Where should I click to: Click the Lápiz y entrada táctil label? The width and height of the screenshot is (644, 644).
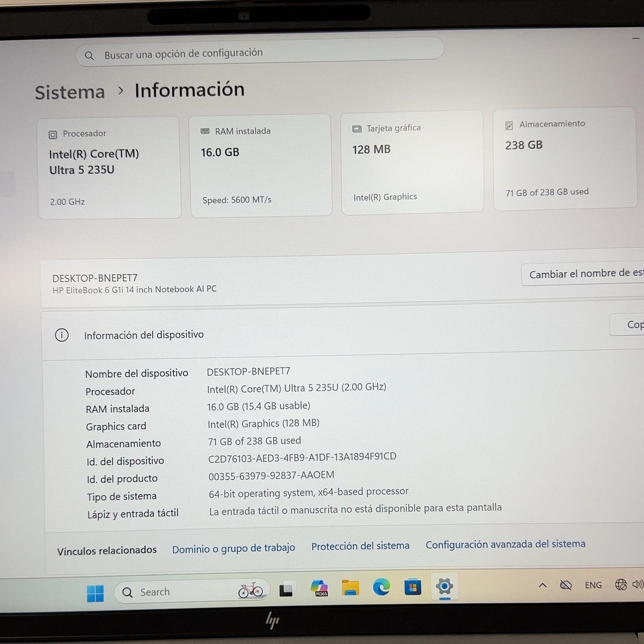133,514
